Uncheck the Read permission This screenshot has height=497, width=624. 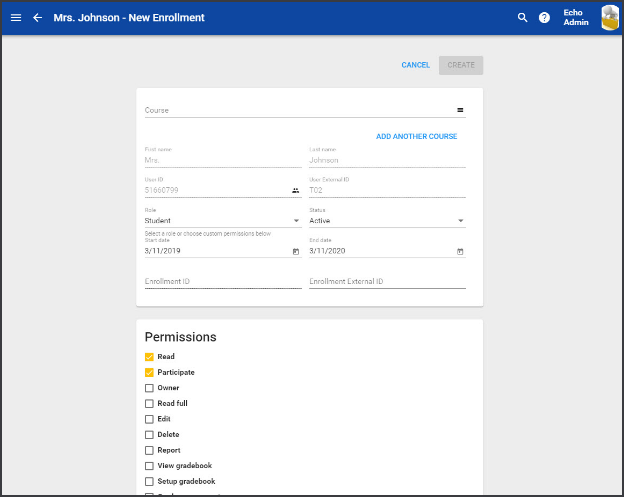149,357
